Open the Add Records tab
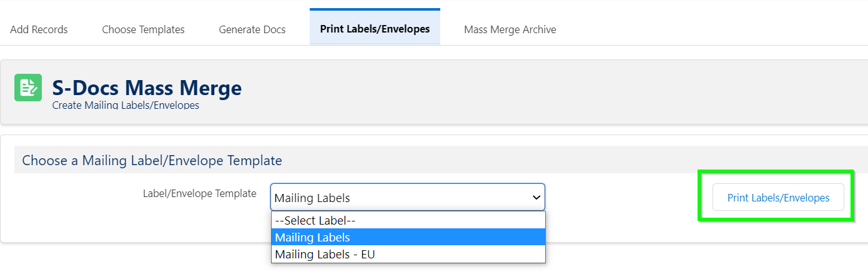 pos(39,29)
